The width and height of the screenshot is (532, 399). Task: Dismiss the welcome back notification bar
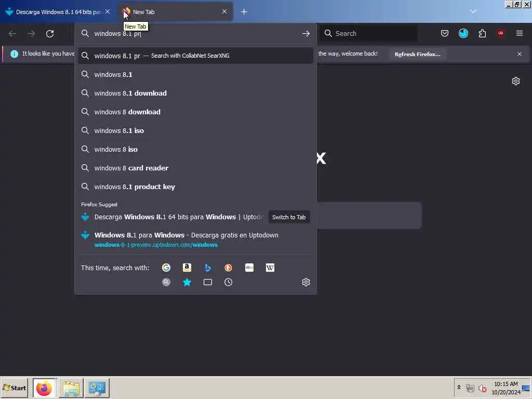click(520, 54)
